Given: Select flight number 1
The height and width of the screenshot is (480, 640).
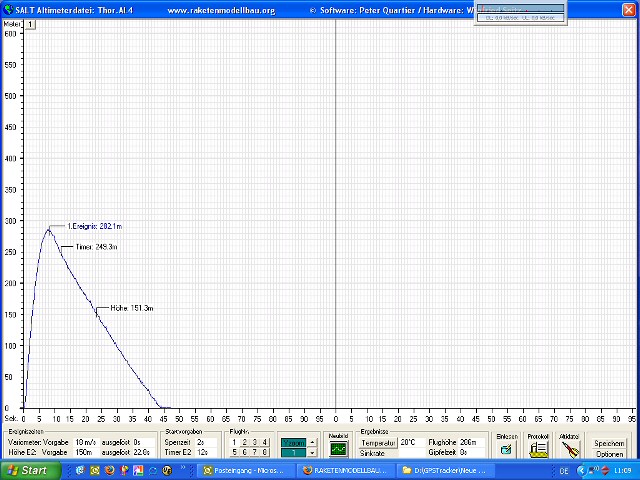Looking at the screenshot, I should [234, 442].
